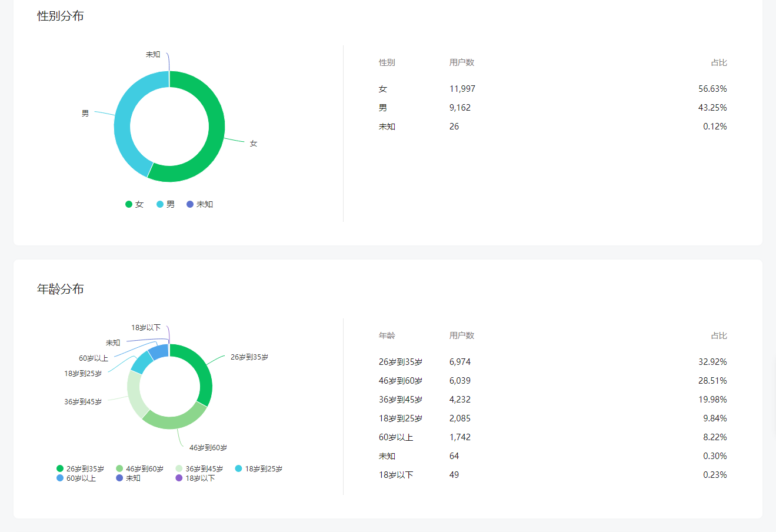Select the 女 row label in gender table
The height and width of the screenshot is (532, 776).
pos(383,89)
